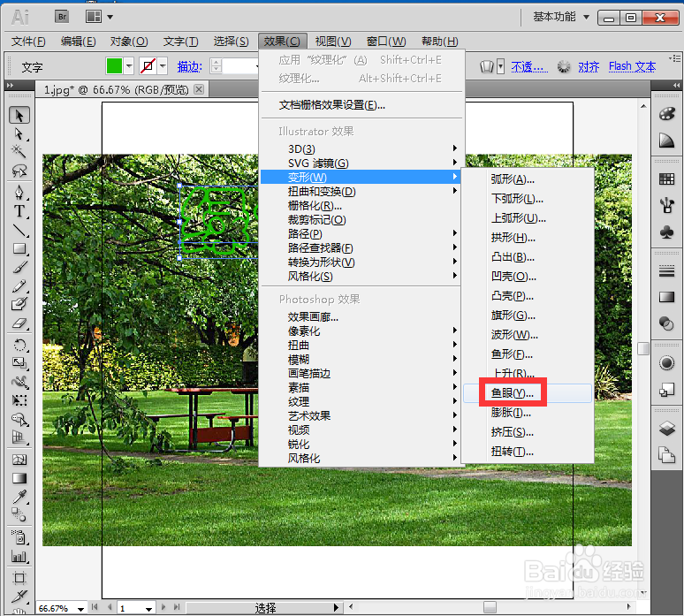The width and height of the screenshot is (684, 616).
Task: Click the stroke weight stepper
Action: 216,66
